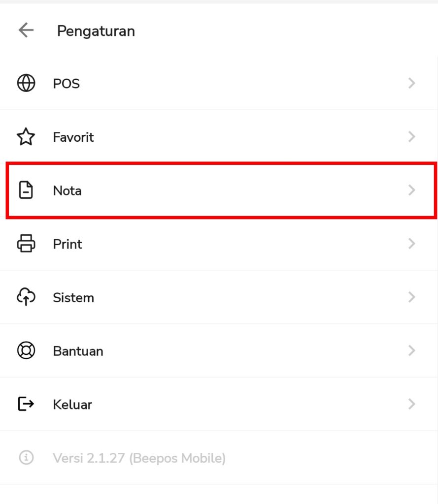
Task: Select the cloud upload icon beside Sistem
Action: pos(25,297)
